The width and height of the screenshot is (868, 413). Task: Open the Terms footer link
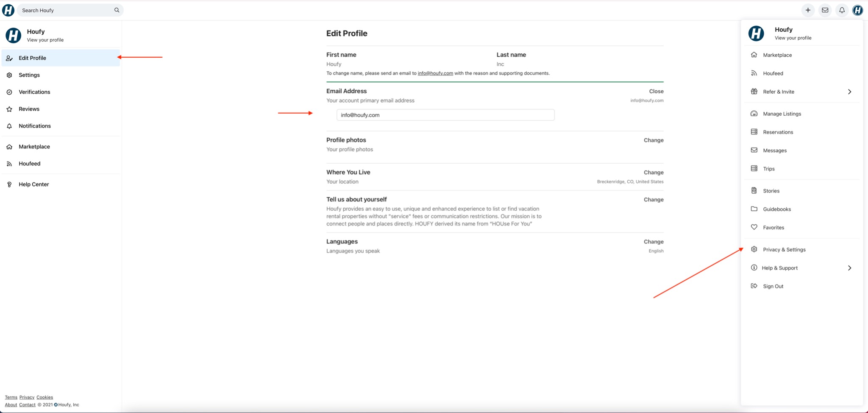tap(11, 397)
